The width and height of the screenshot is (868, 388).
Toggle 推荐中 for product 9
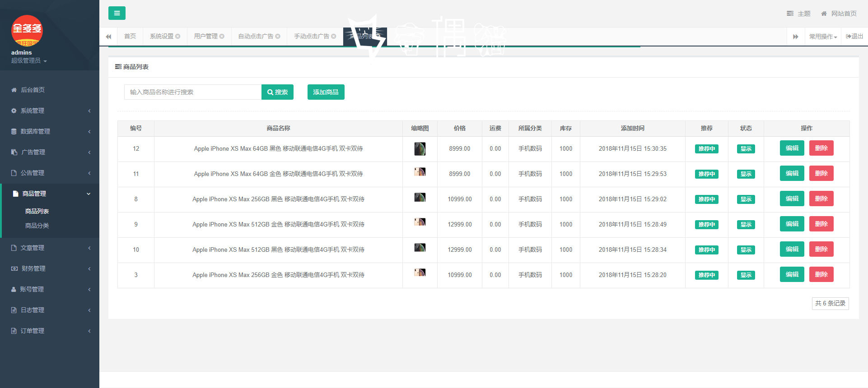tap(707, 225)
